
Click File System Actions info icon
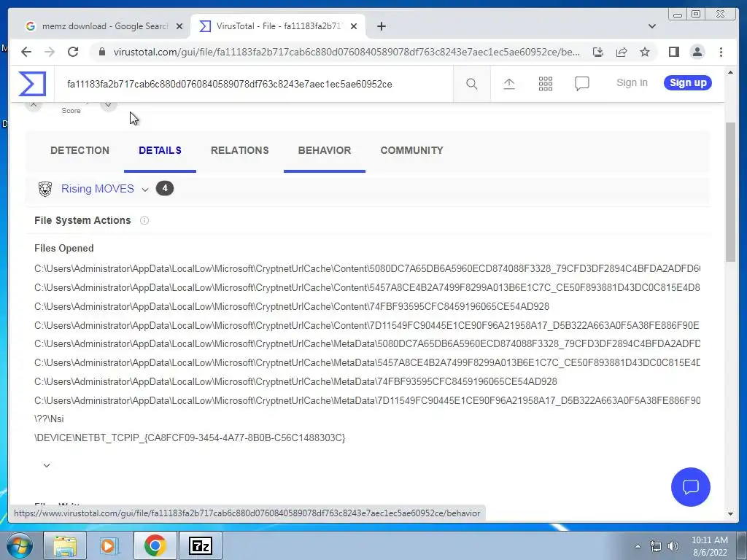click(x=144, y=220)
